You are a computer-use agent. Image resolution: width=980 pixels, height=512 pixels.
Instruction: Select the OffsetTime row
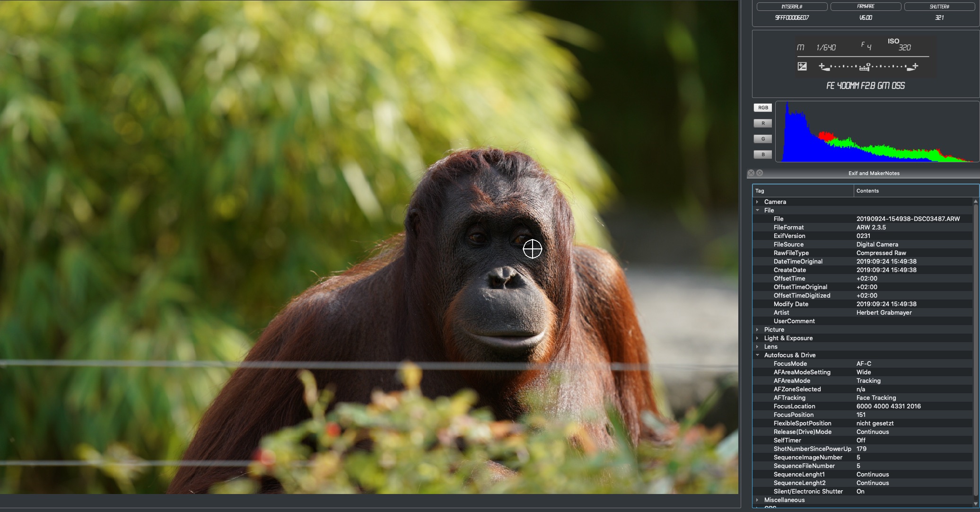tap(863, 278)
